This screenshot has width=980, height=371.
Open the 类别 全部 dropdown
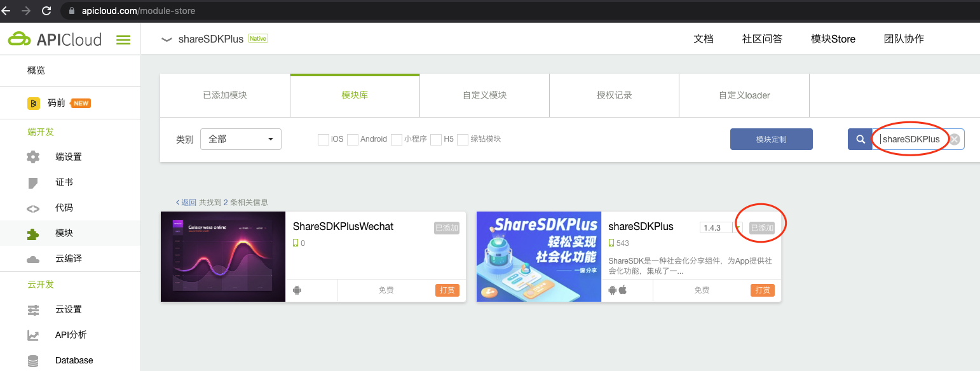coord(241,139)
